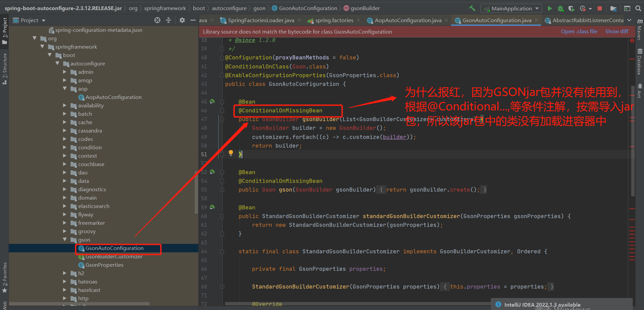Close the GsonAutoConfiguration.java tab

click(536, 20)
